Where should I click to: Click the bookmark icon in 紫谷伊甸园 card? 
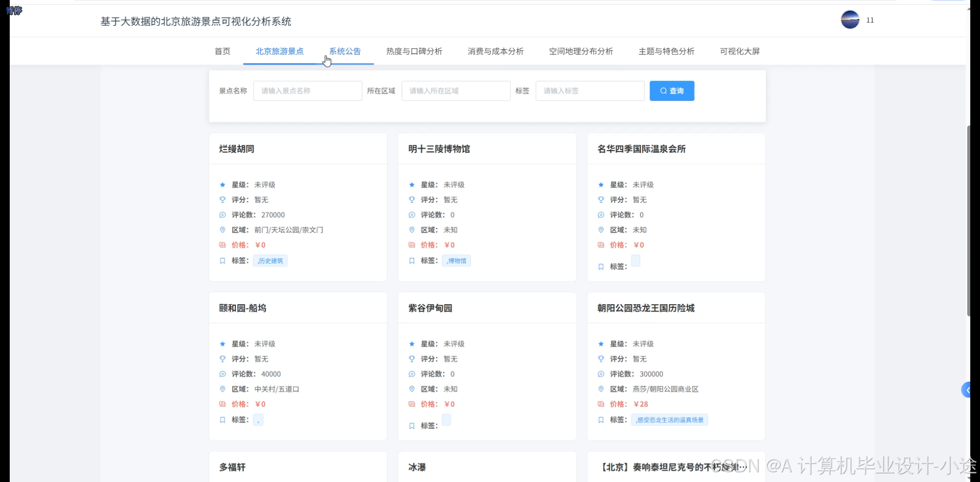[412, 426]
